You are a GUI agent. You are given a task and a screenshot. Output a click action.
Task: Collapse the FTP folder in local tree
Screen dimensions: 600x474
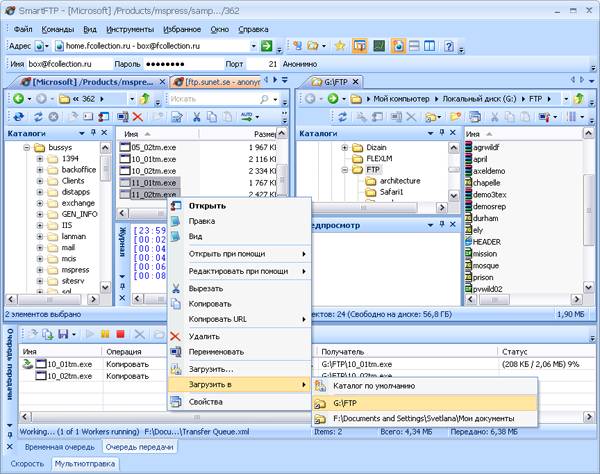click(x=344, y=169)
